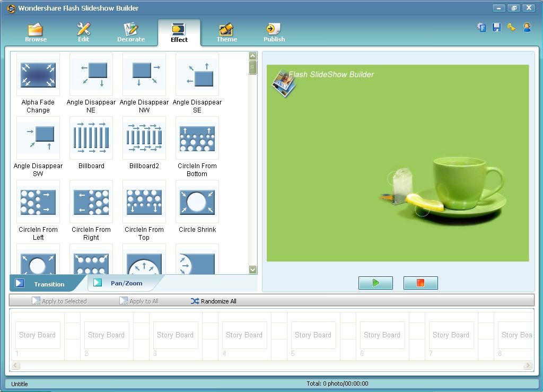Click the storyboard scroll-left arrow
The height and width of the screenshot is (392, 543).
tap(15, 365)
